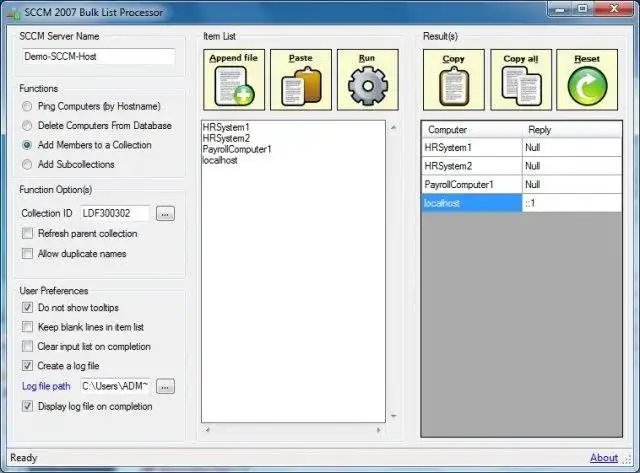
Task: Run the list with gear icon
Action: tap(368, 80)
